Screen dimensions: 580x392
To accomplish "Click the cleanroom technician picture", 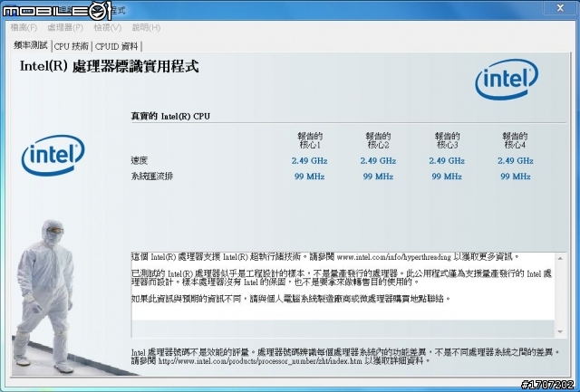I will coord(45,296).
